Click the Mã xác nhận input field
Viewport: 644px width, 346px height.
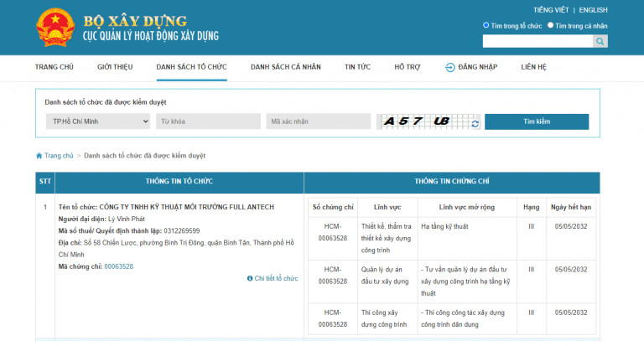(x=318, y=121)
